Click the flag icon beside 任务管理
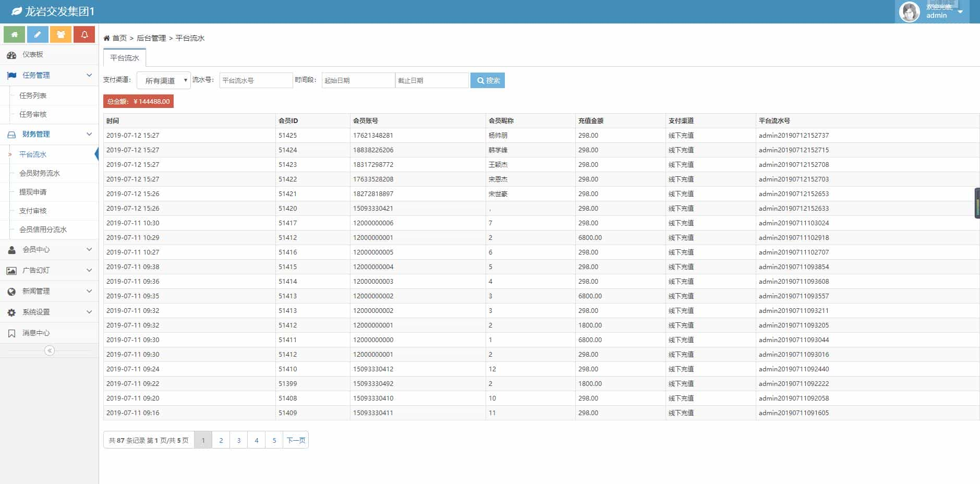Screen dimensions: 980x484 tap(11, 76)
